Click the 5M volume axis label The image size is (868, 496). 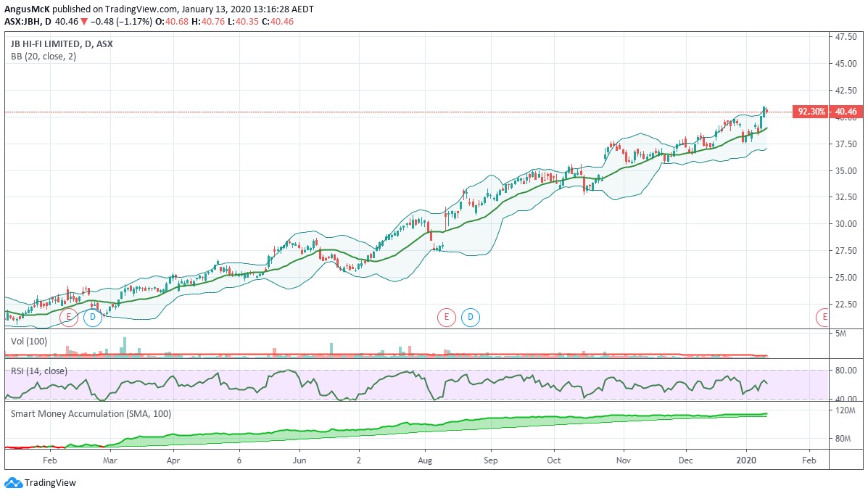pyautogui.click(x=841, y=334)
